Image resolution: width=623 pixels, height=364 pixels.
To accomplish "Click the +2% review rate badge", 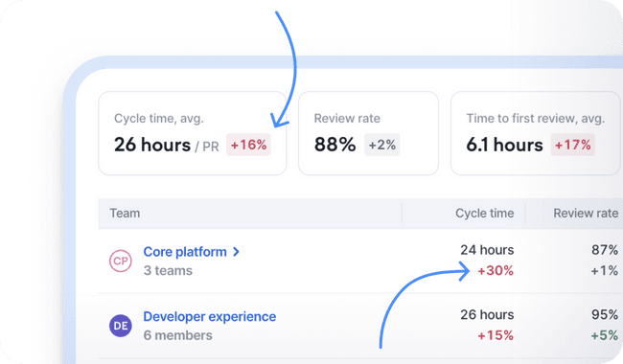I will (381, 145).
